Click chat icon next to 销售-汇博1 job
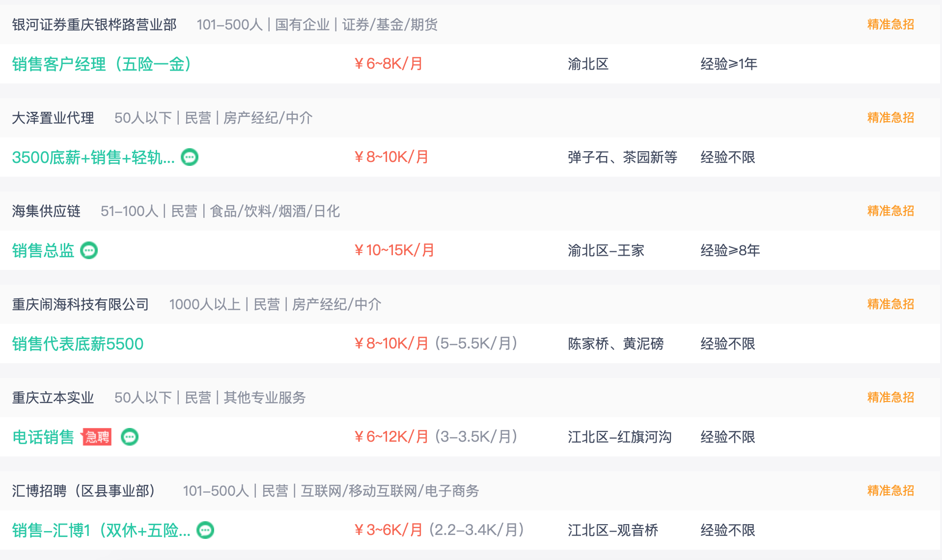The height and width of the screenshot is (560, 942). [205, 530]
